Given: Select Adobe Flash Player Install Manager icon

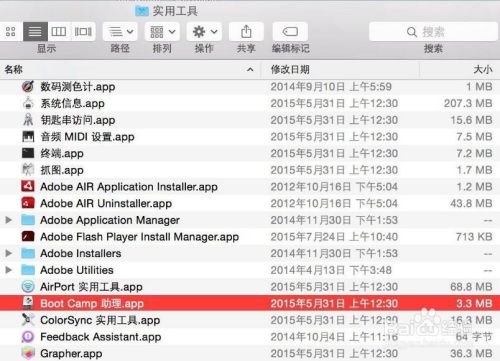Looking at the screenshot, I should point(28,236).
